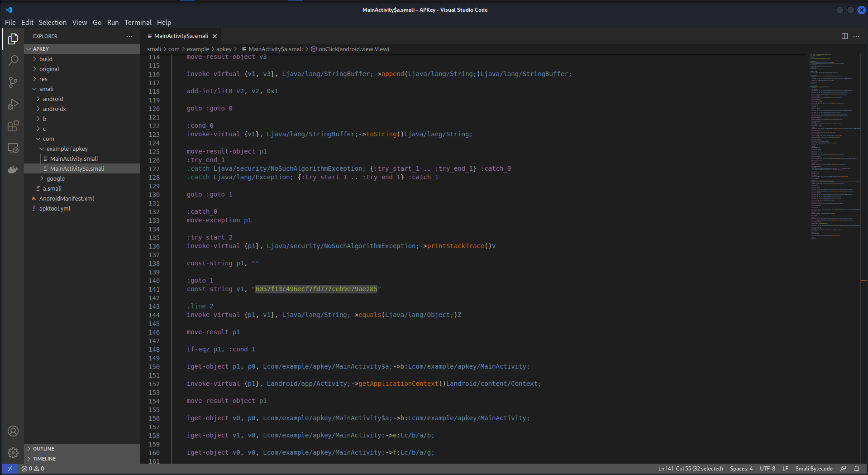This screenshot has width=868, height=475.
Task: Click the com breadcrumb segment
Action: [174, 49]
